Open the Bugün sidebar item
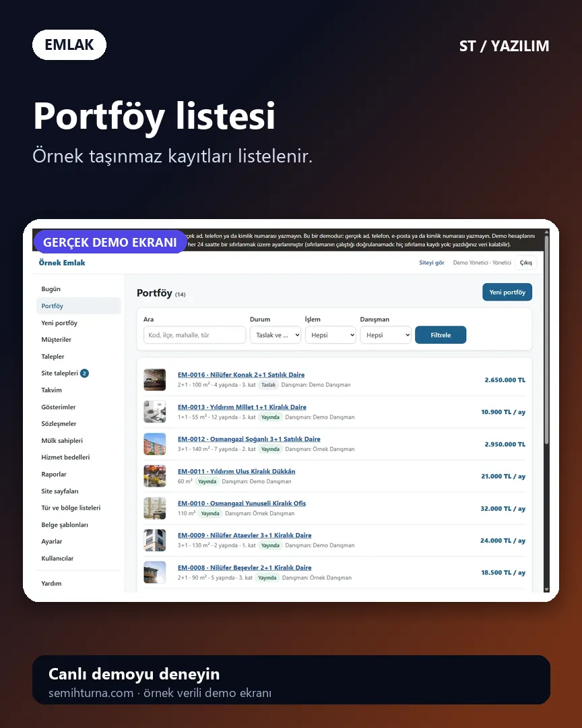The image size is (582, 728). point(51,289)
